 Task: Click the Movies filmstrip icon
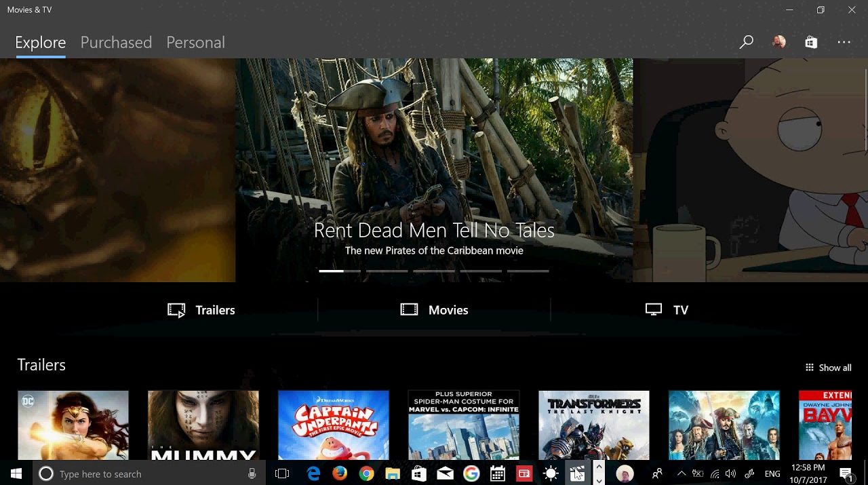[409, 310]
